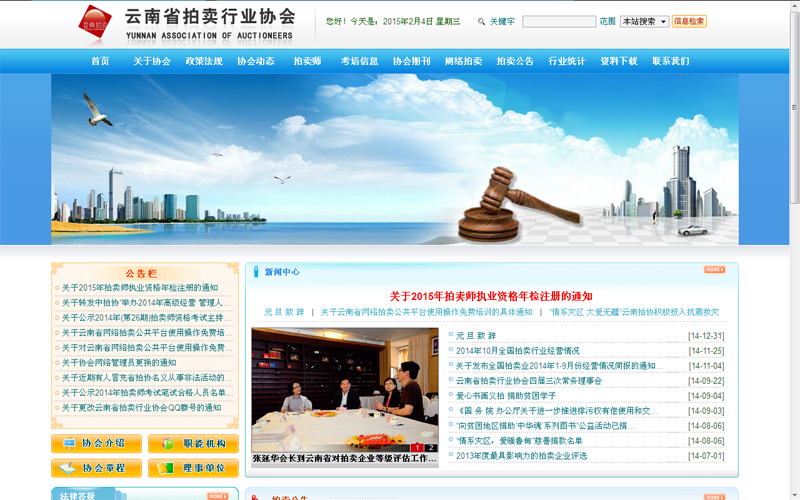Select 资料下载 from the navigation bar
This screenshot has width=800, height=500.
(x=619, y=61)
